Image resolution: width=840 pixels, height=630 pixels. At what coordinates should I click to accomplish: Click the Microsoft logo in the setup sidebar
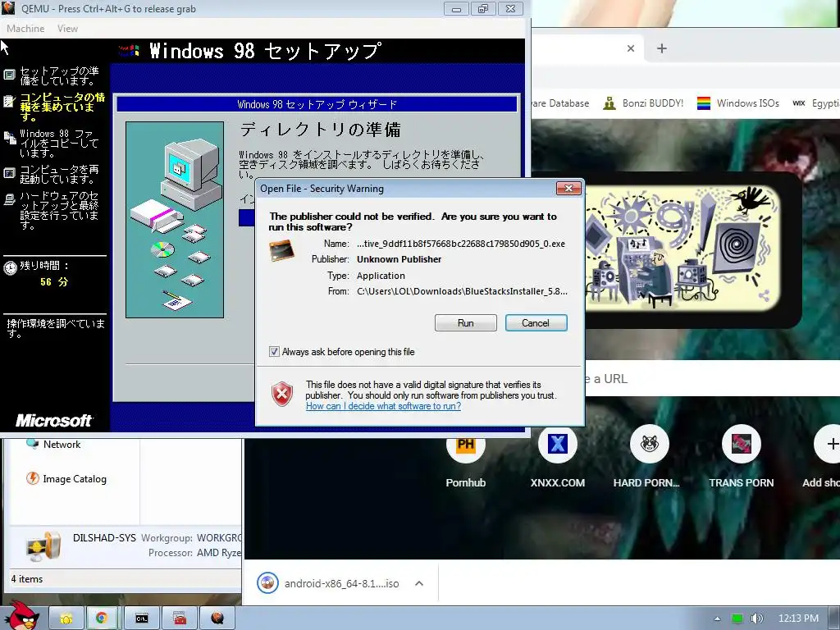point(54,421)
